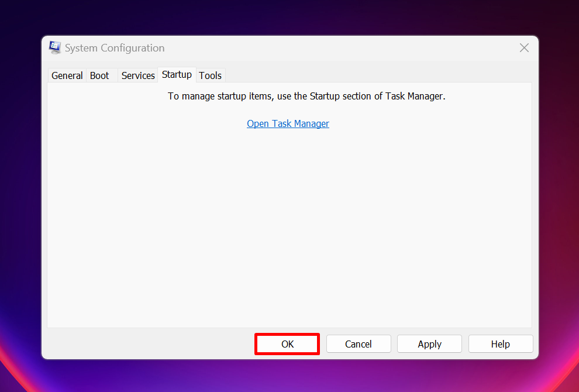Click the startup items instruction text
The height and width of the screenshot is (392, 579).
(x=306, y=95)
